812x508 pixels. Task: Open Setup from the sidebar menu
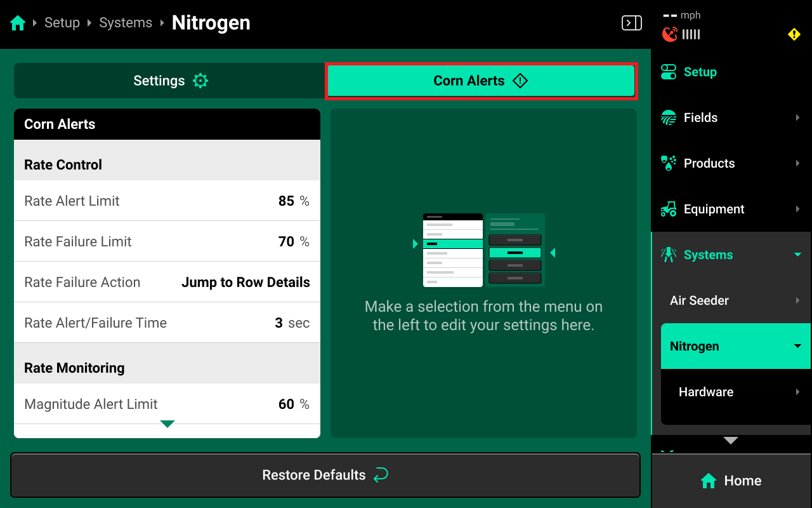tap(700, 72)
